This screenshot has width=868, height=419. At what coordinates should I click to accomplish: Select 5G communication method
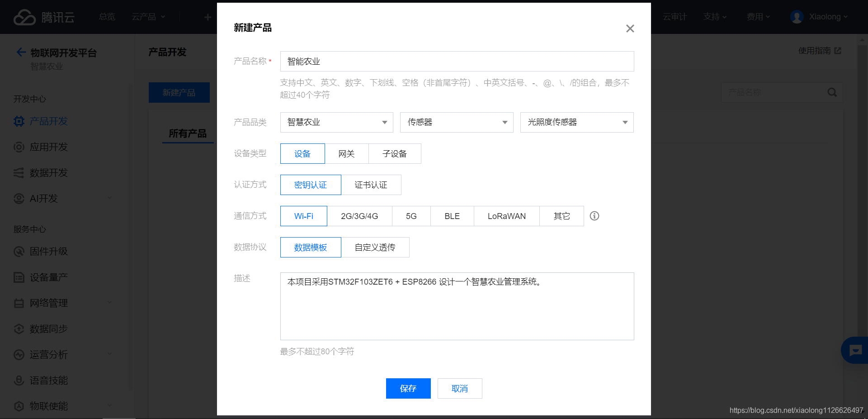coord(411,216)
